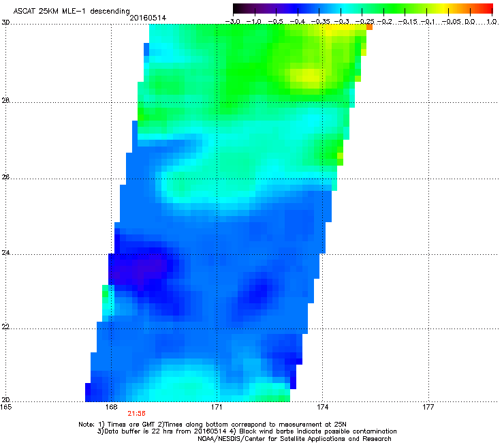Select the "-0.4" color scale value

point(298,22)
